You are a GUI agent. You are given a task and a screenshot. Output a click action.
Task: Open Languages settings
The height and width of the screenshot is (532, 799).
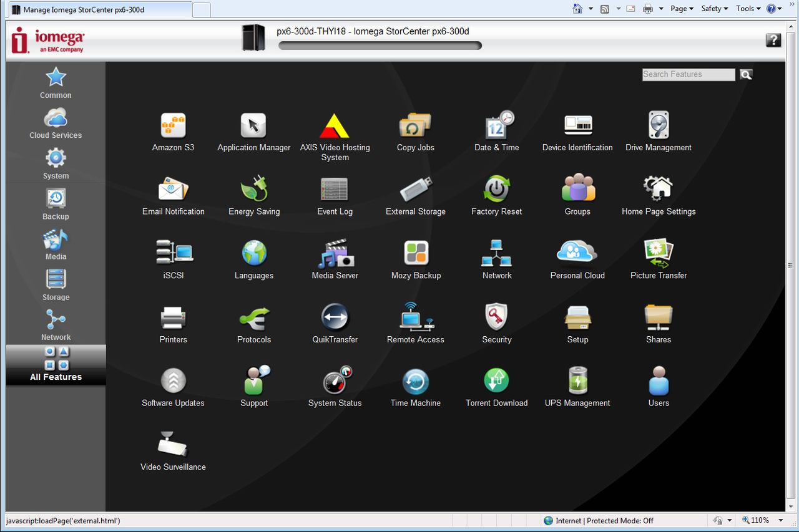[254, 260]
